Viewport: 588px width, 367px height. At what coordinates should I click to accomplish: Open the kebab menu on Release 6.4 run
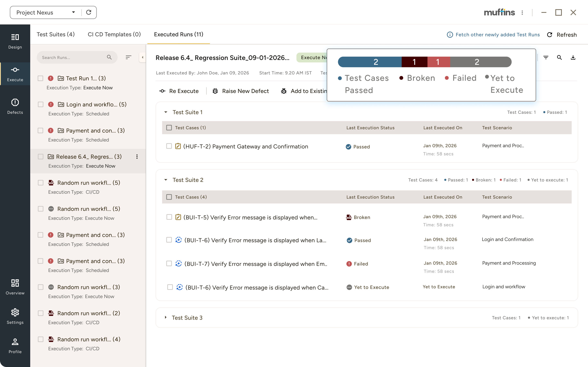(x=137, y=157)
